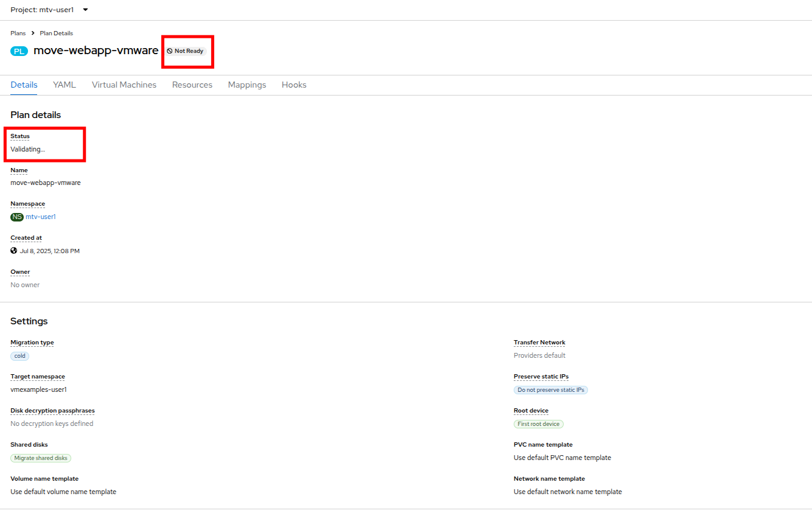
Task: Click the Migrate shared disks label
Action: point(41,458)
